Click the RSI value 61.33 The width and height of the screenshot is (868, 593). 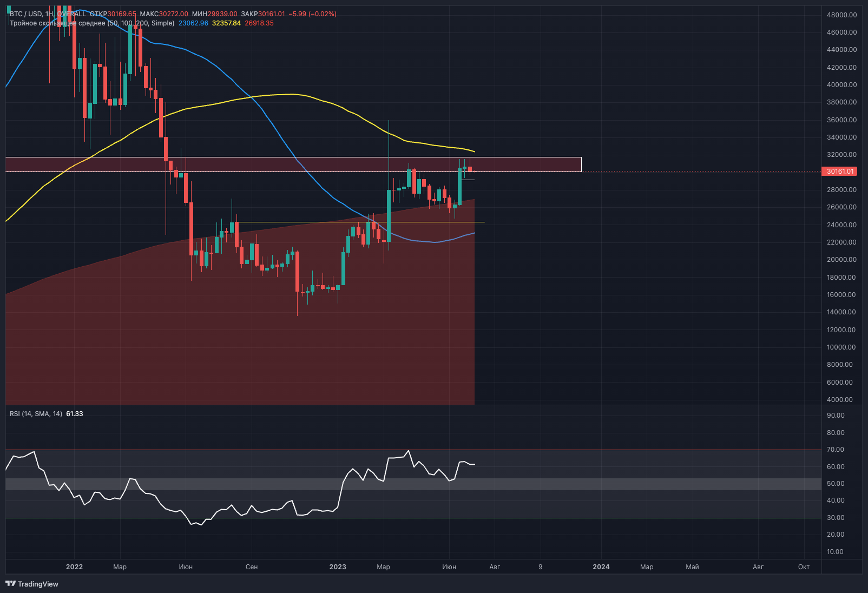[x=75, y=413]
